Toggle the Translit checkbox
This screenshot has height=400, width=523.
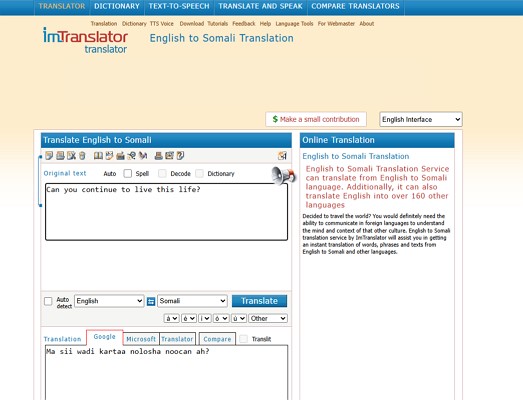click(x=243, y=339)
